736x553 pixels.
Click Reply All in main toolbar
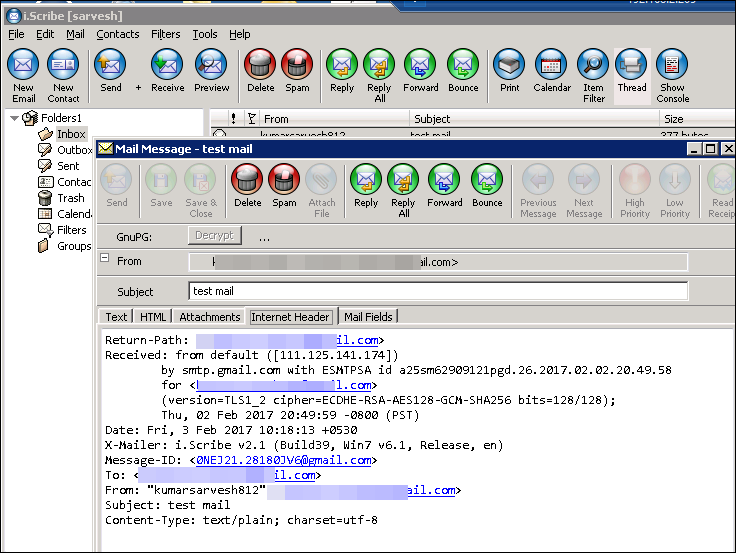(x=379, y=76)
